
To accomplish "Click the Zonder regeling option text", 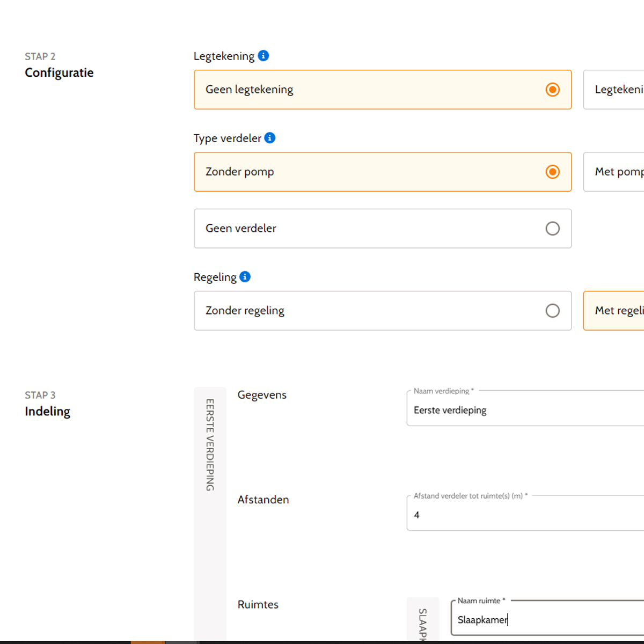I will [245, 311].
